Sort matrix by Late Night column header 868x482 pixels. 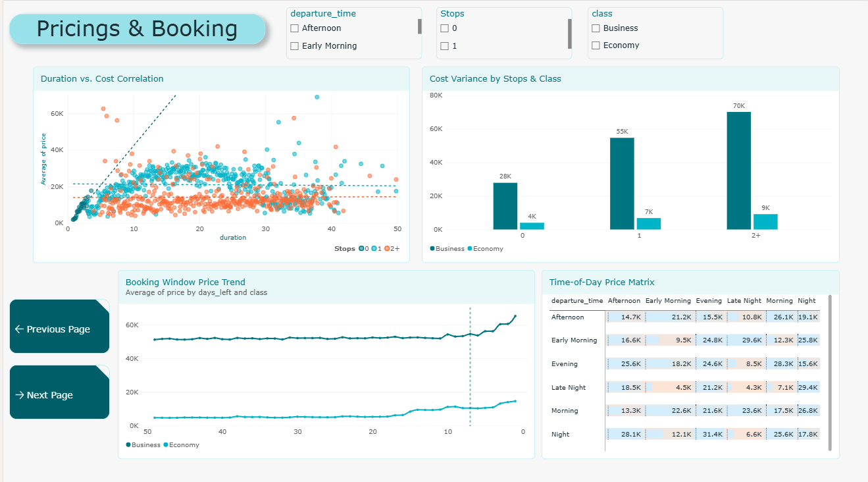[744, 301]
